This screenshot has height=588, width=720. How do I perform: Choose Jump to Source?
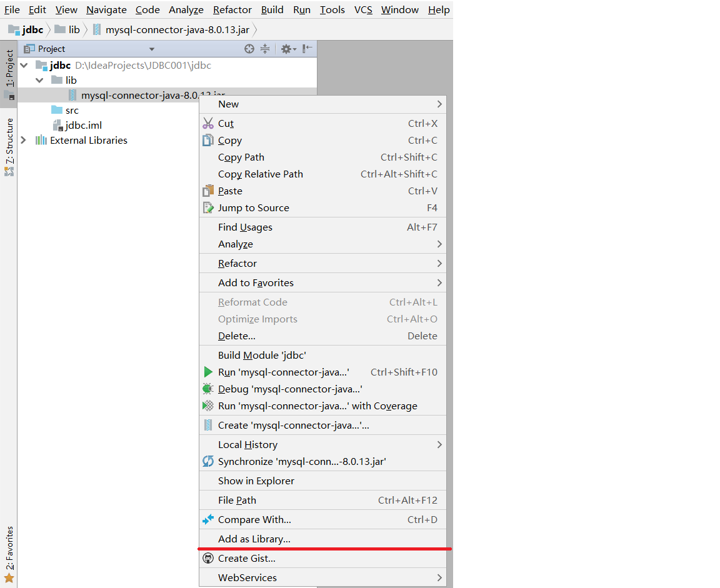pos(254,207)
